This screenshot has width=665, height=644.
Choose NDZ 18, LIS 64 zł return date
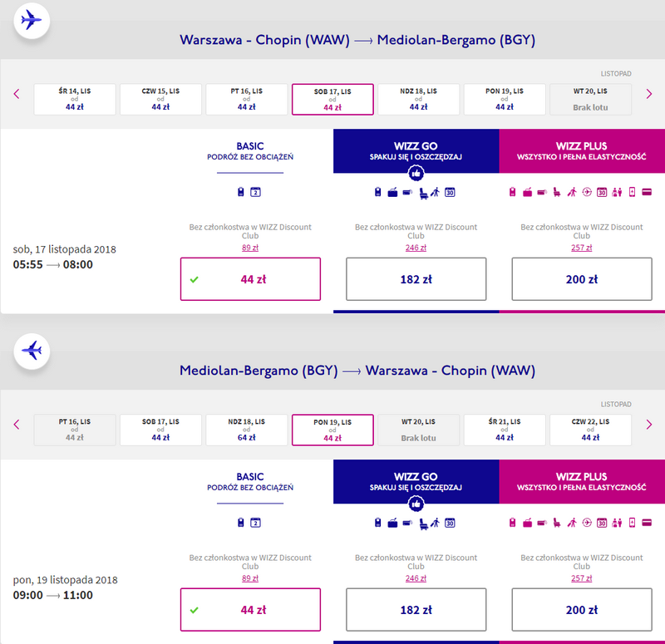tap(247, 430)
